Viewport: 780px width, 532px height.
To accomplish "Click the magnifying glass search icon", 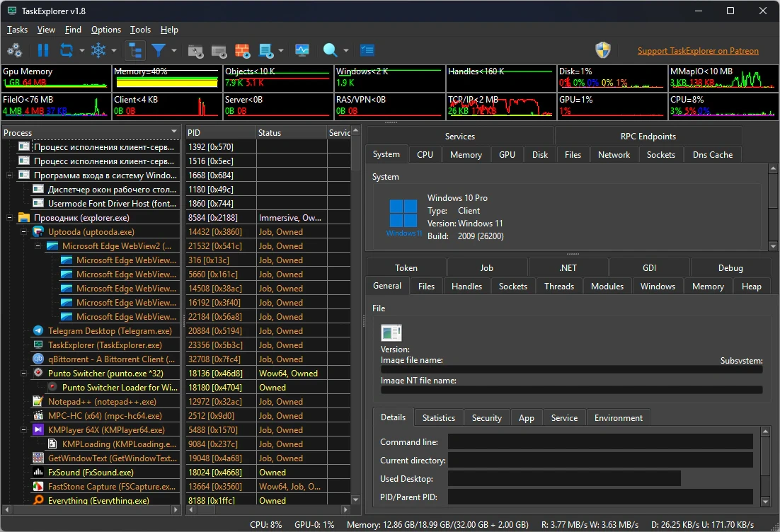I will pyautogui.click(x=330, y=50).
